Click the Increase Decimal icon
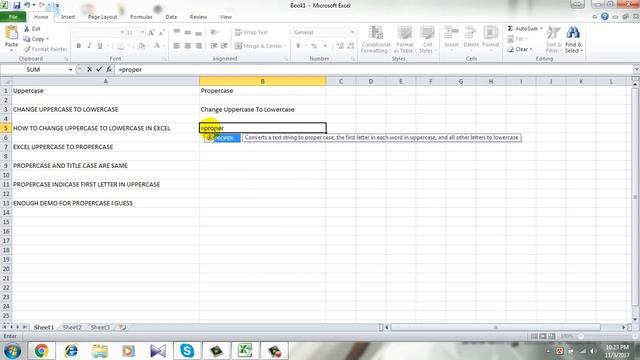Screen dimensions: 640x360 (x=340, y=46)
